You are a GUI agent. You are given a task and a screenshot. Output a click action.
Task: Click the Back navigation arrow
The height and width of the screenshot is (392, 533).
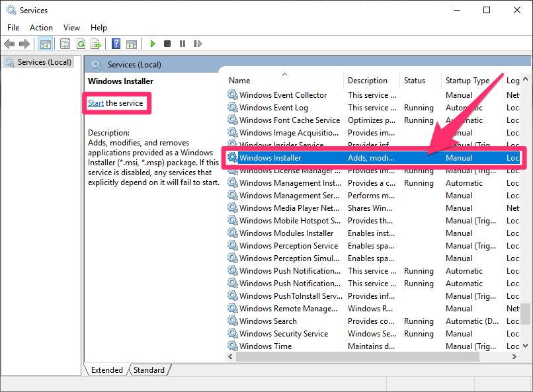(x=9, y=44)
